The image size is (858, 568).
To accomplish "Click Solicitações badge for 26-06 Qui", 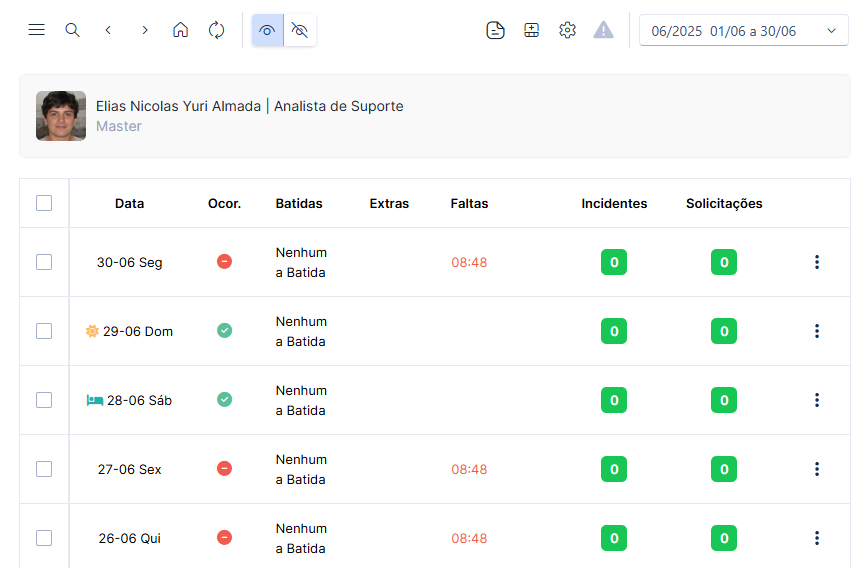I will 724,538.
